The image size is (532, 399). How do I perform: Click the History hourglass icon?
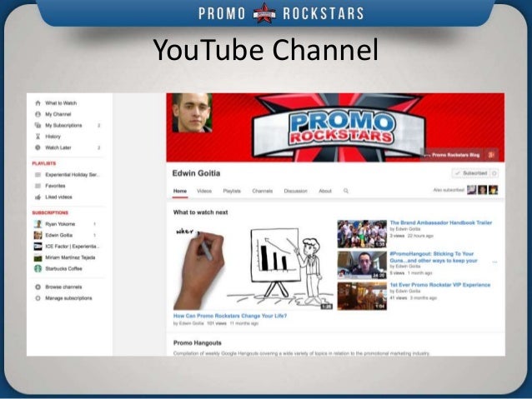coord(38,137)
